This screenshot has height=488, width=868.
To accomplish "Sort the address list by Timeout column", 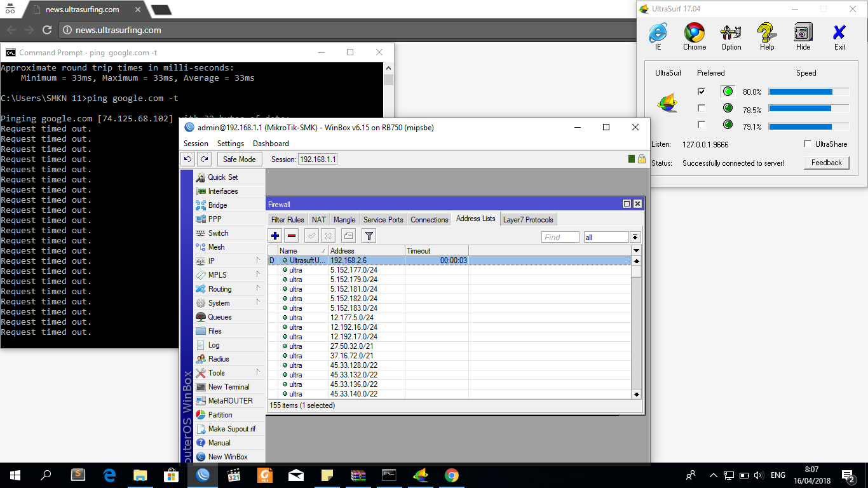I will tap(437, 251).
